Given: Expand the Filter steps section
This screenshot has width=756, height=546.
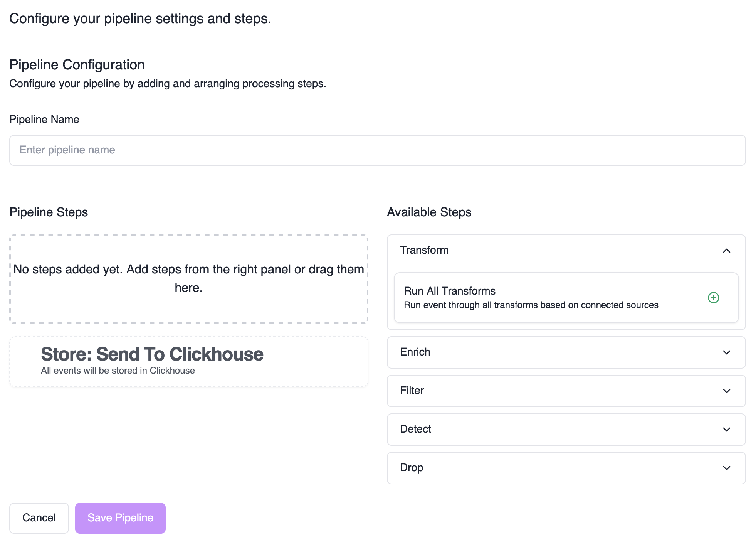Looking at the screenshot, I should (412, 391).
